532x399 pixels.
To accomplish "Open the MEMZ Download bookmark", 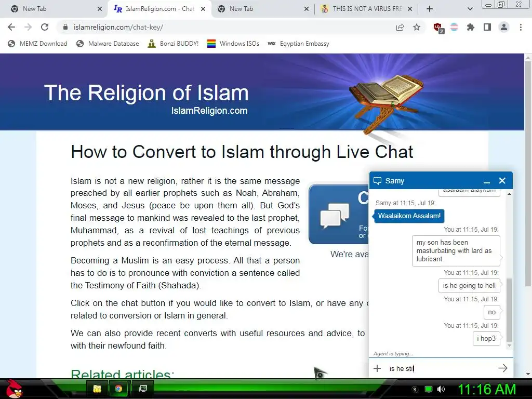I will [x=37, y=44].
